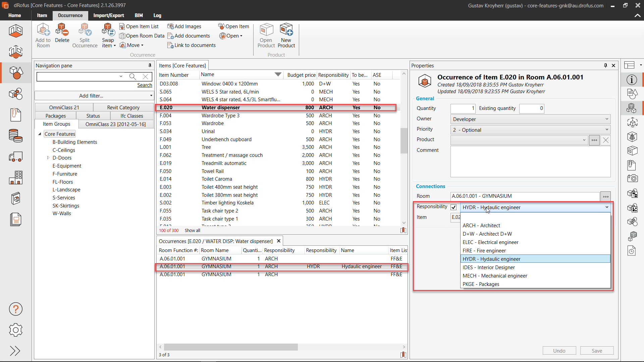The width and height of the screenshot is (644, 362).
Task: Click the Save button
Action: (597, 351)
